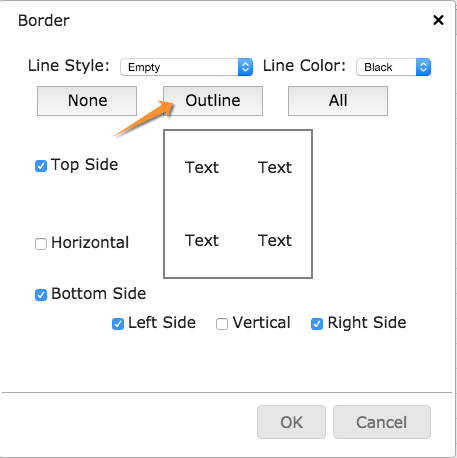Cancel the Border dialog

[x=382, y=422]
